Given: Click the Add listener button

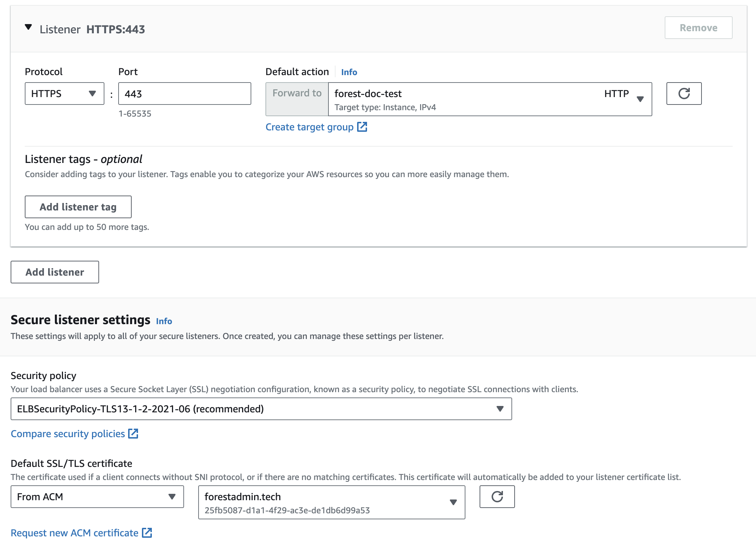Looking at the screenshot, I should pos(55,272).
